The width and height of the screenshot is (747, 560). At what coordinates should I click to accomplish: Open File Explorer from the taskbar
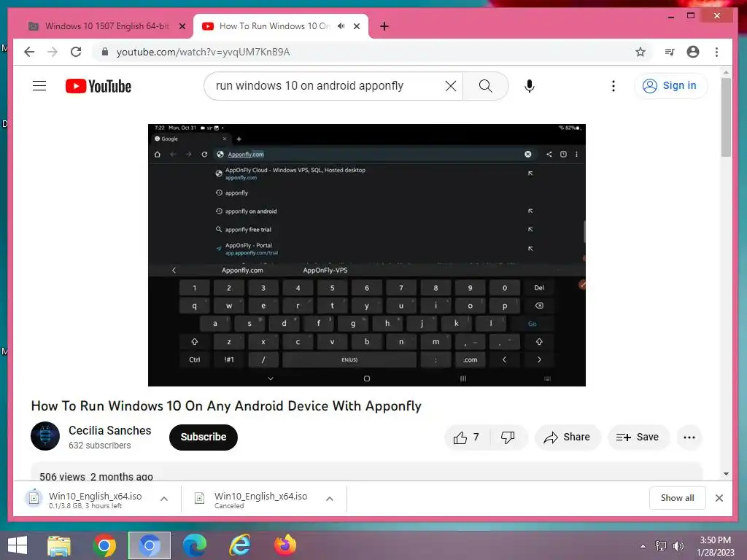[59, 545]
